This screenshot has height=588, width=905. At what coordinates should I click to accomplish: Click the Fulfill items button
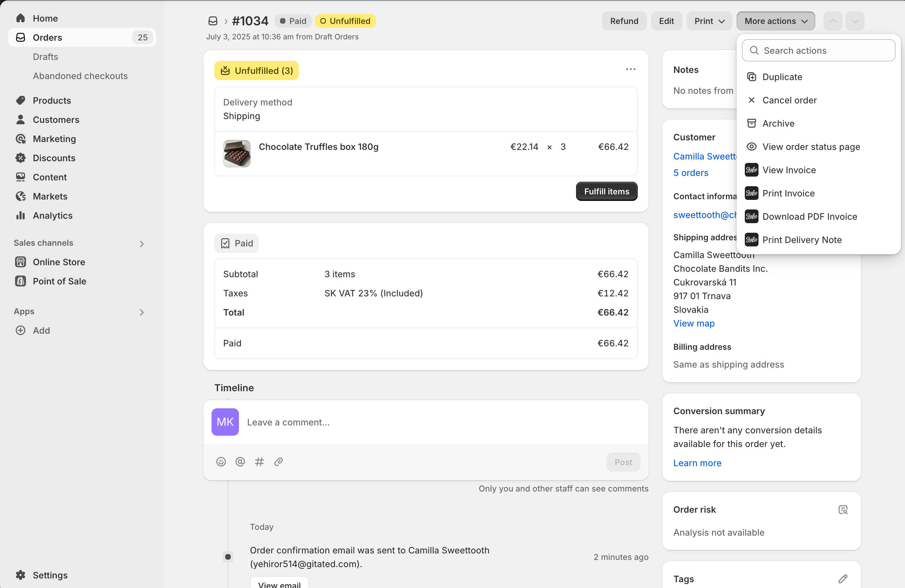tap(606, 191)
